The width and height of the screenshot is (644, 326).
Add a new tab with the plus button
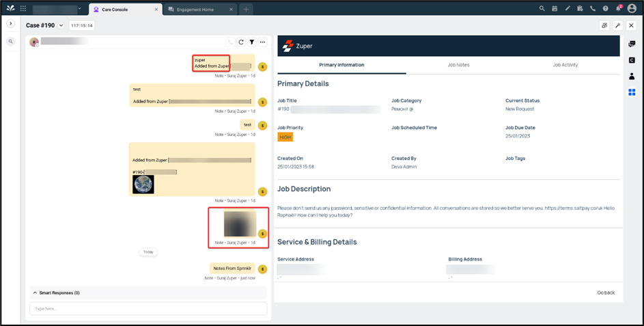(246, 10)
